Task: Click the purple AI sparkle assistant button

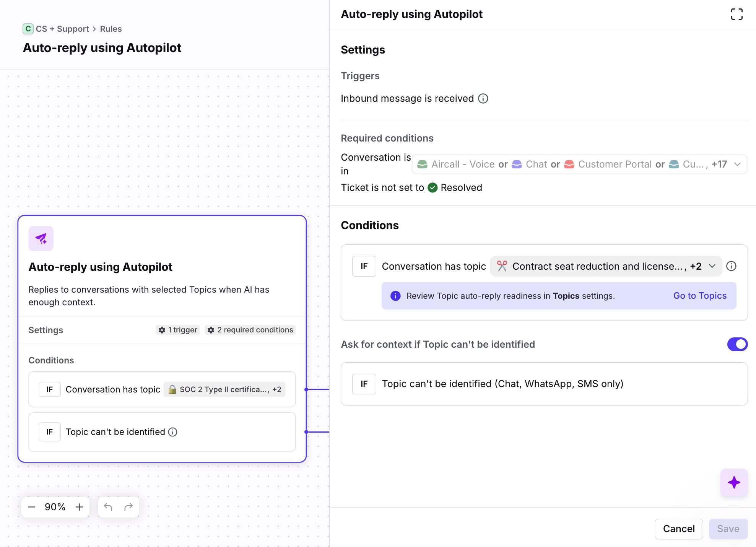Action: (x=734, y=482)
